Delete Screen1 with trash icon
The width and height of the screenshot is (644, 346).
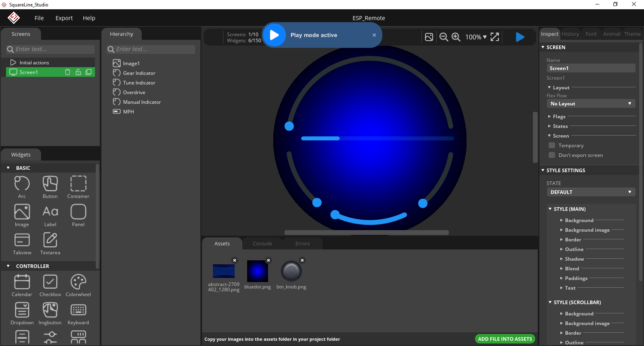[x=68, y=72]
